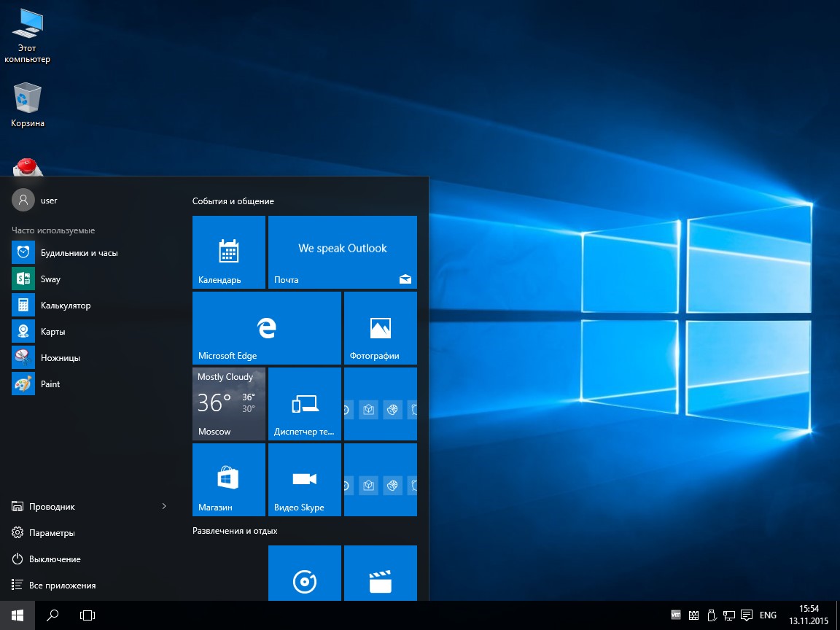Launch Paint from the Start menu
Screen dimensions: 840x630
(x=50, y=384)
